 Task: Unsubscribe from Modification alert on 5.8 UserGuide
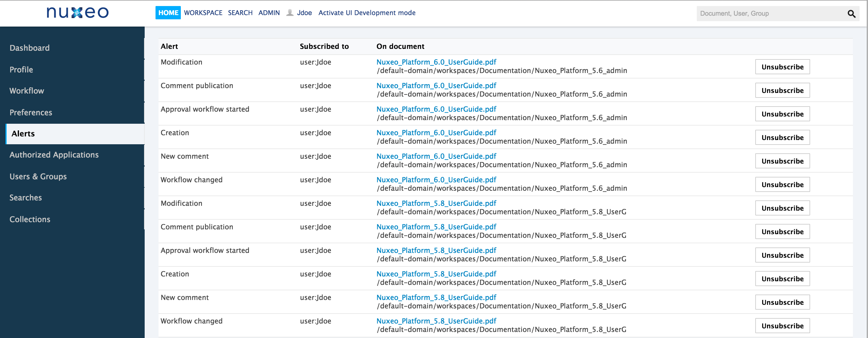click(782, 208)
